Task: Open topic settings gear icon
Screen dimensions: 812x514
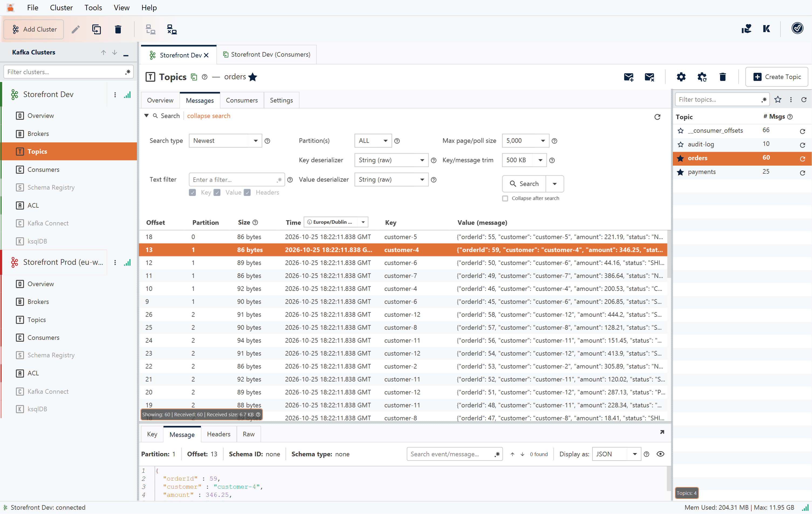Action: pos(681,77)
